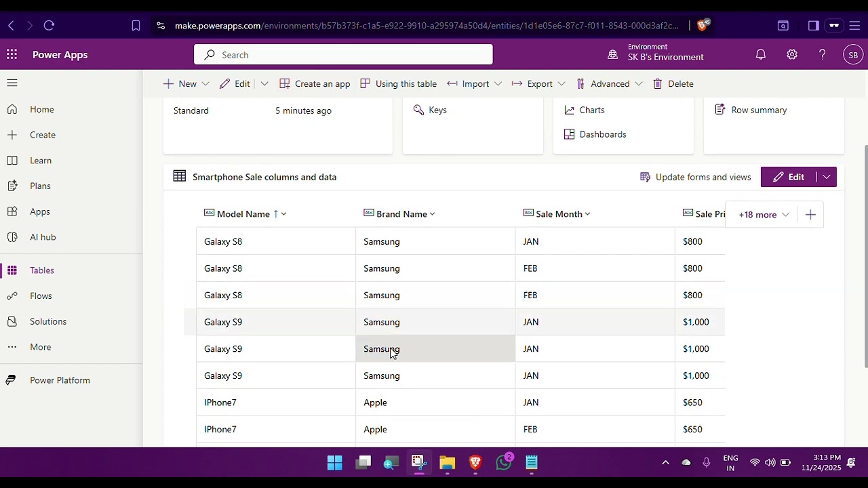
Task: Expand the Export dropdown chevron
Action: click(561, 84)
